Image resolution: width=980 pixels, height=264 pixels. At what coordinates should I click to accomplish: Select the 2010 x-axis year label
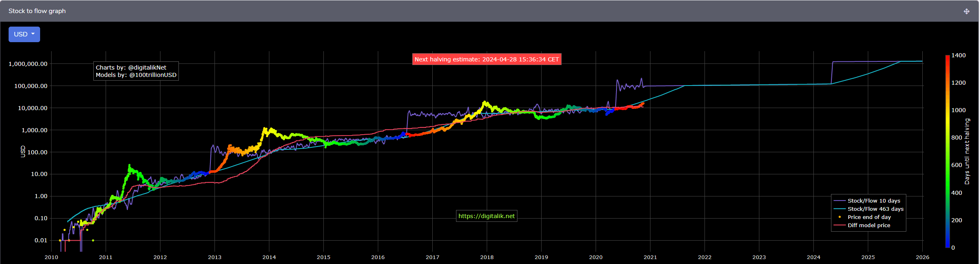point(51,257)
